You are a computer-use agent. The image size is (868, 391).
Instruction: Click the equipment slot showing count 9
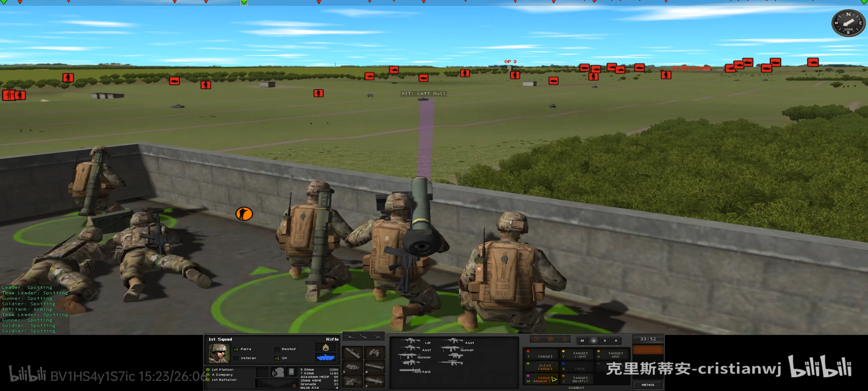click(x=353, y=367)
